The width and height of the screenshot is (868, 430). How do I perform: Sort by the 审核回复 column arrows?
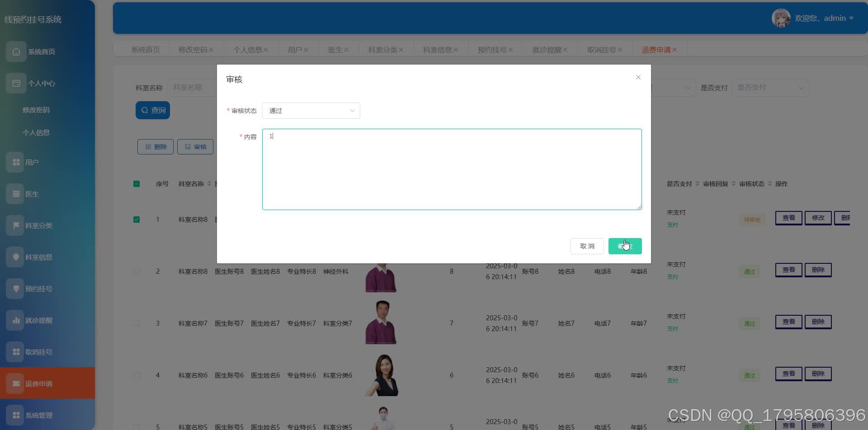coord(733,184)
